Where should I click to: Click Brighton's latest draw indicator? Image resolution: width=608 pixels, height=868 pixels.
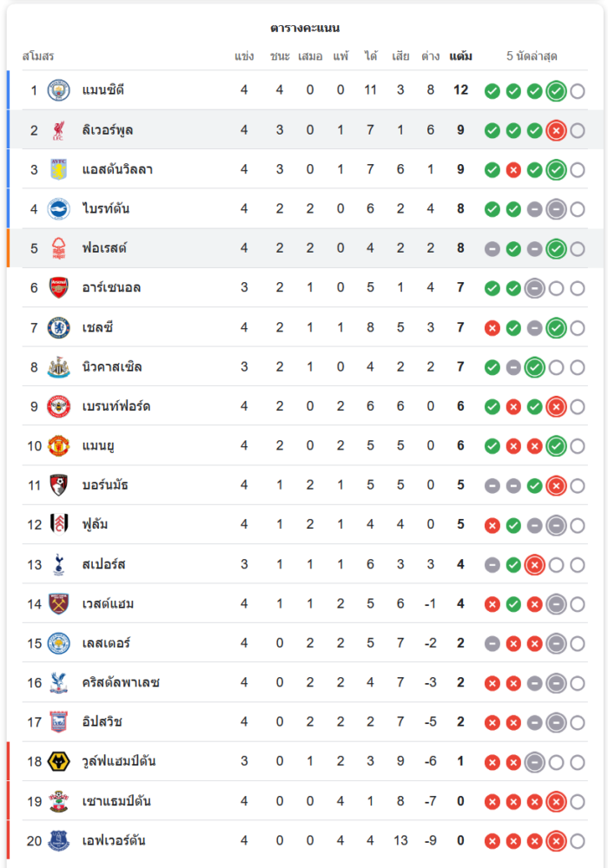557,209
